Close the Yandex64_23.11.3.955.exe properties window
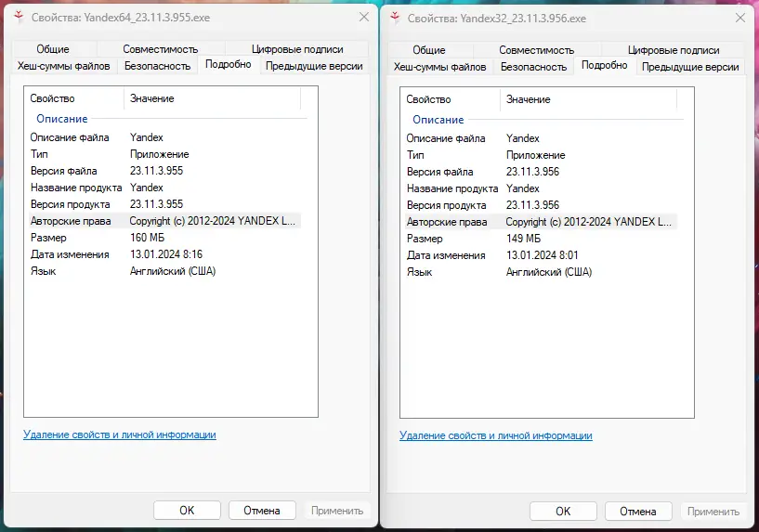 (x=363, y=18)
